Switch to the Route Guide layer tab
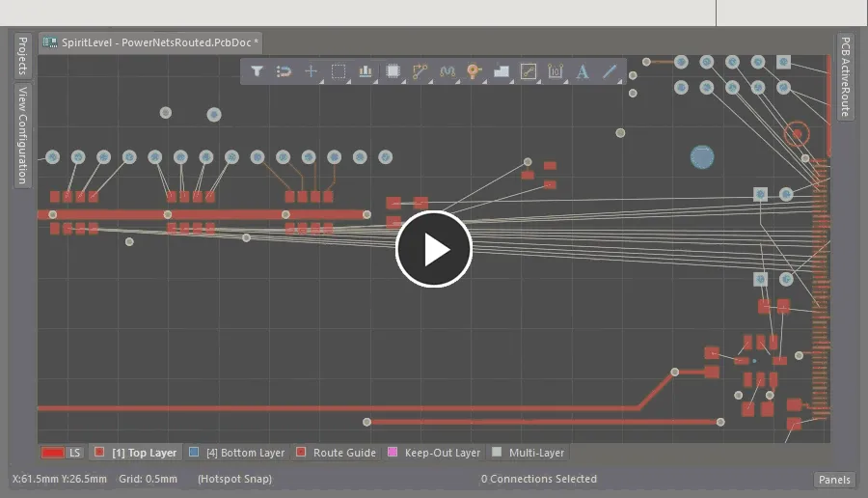 (336, 453)
